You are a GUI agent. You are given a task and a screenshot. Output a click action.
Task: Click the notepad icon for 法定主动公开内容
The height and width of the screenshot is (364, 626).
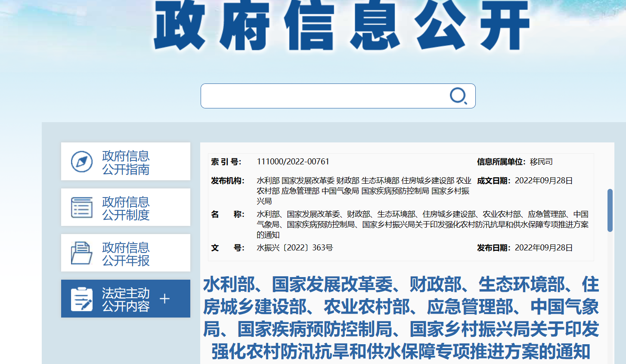82,299
